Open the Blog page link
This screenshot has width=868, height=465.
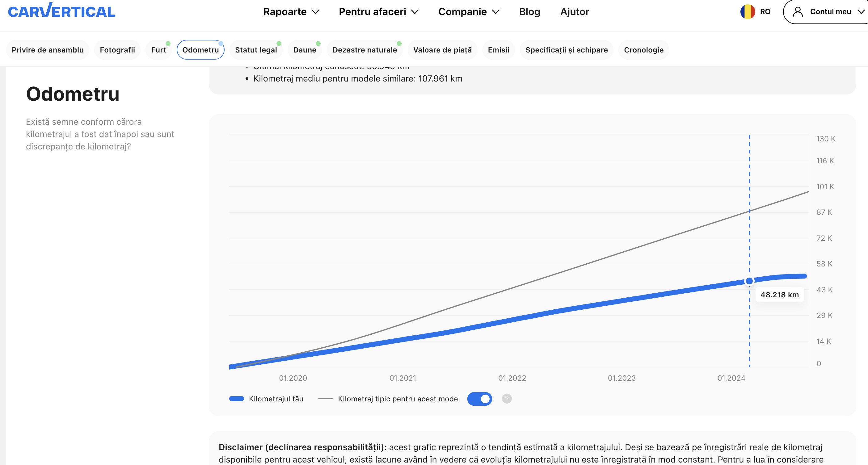point(529,12)
